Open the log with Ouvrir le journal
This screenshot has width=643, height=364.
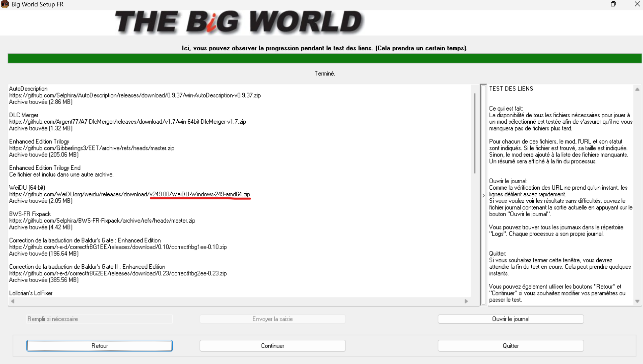click(x=511, y=319)
